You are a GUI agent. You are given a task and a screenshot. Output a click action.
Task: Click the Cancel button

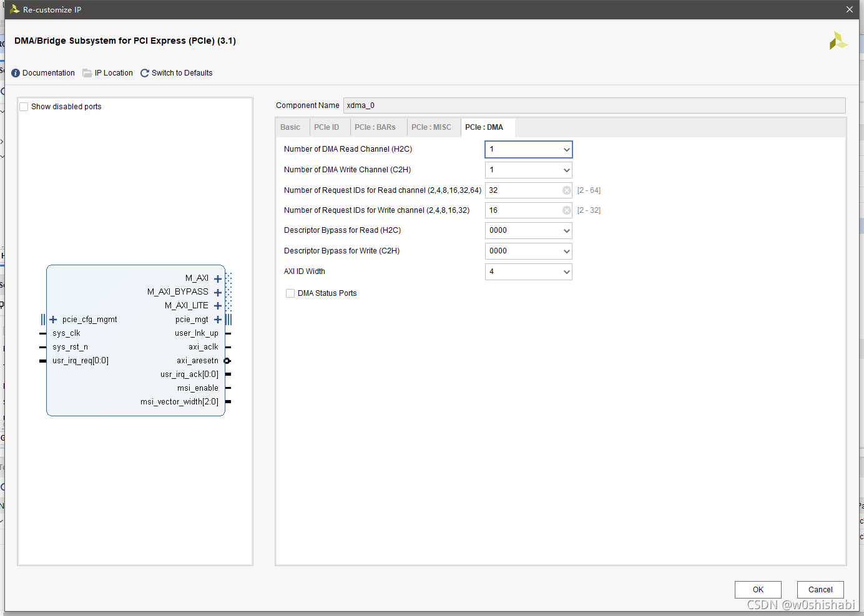pos(820,590)
